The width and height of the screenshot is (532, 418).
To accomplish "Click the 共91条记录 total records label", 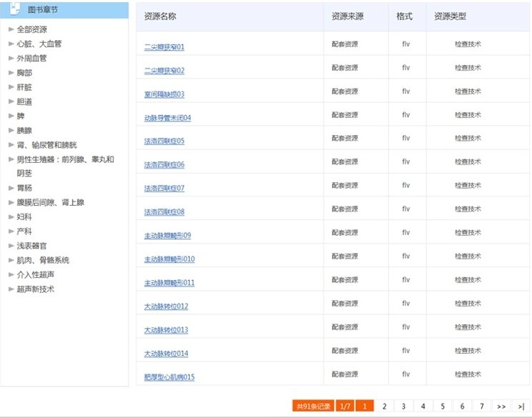I will click(x=313, y=406).
